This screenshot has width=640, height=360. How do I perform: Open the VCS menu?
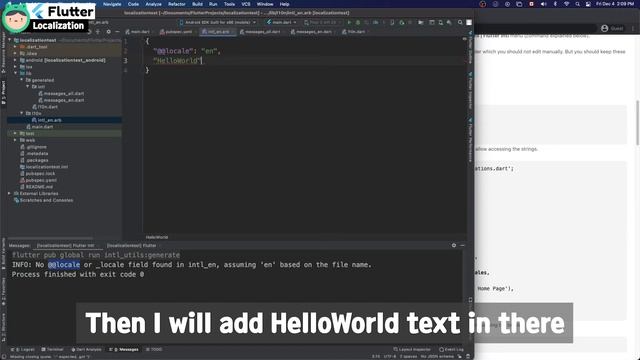[246, 4]
